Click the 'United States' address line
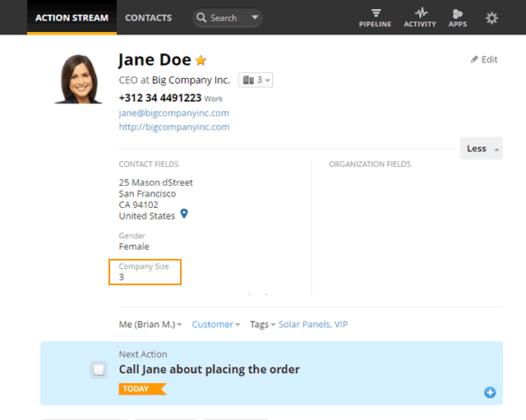Image resolution: width=526 pixels, height=420 pixels. click(147, 215)
